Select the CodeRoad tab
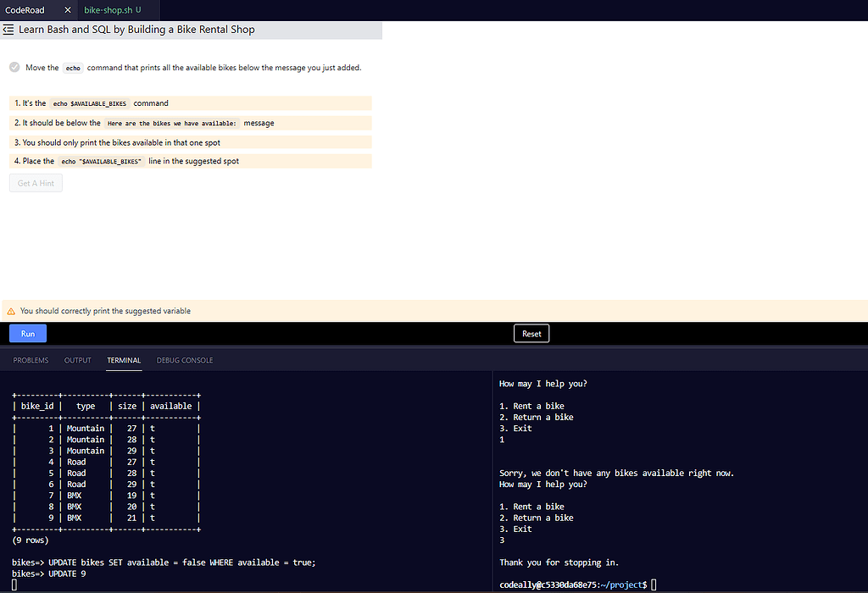 click(25, 11)
